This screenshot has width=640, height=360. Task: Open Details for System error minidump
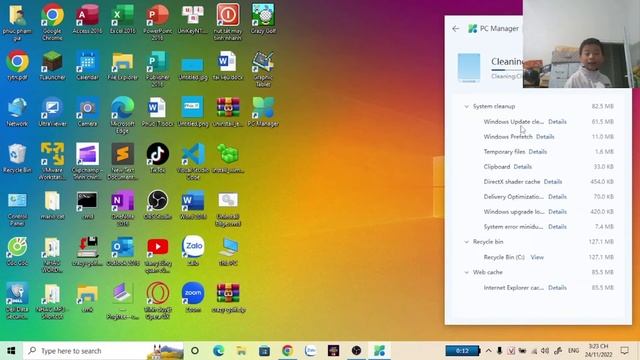pos(557,227)
